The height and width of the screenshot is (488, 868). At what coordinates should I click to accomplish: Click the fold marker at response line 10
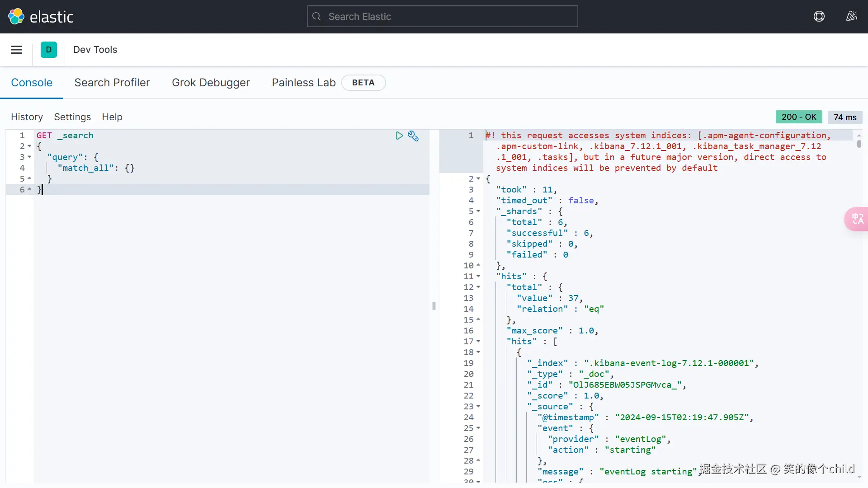tap(478, 266)
